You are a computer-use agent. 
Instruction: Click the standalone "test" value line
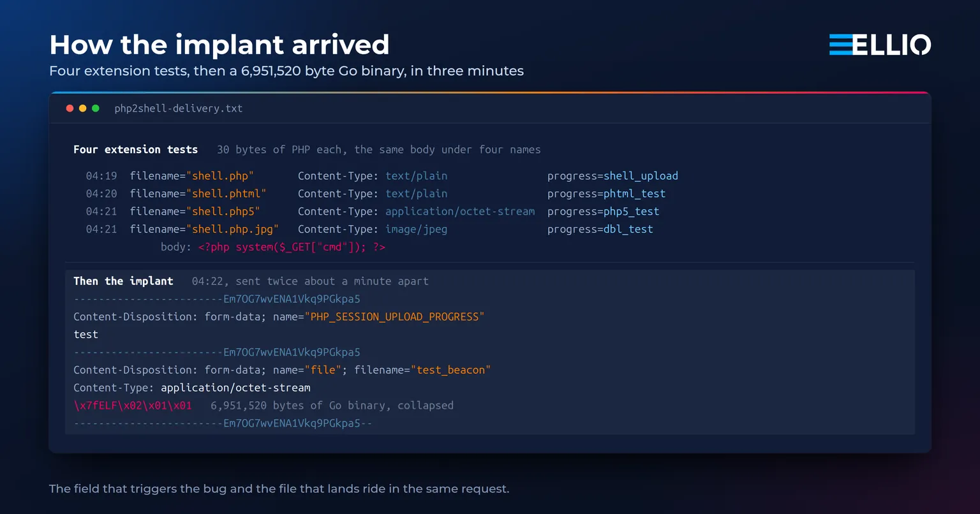[x=86, y=335]
